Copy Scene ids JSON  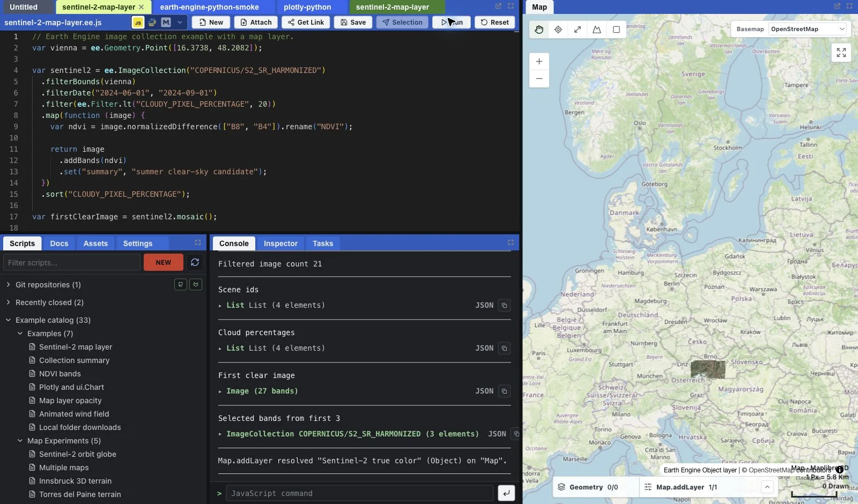tap(504, 306)
